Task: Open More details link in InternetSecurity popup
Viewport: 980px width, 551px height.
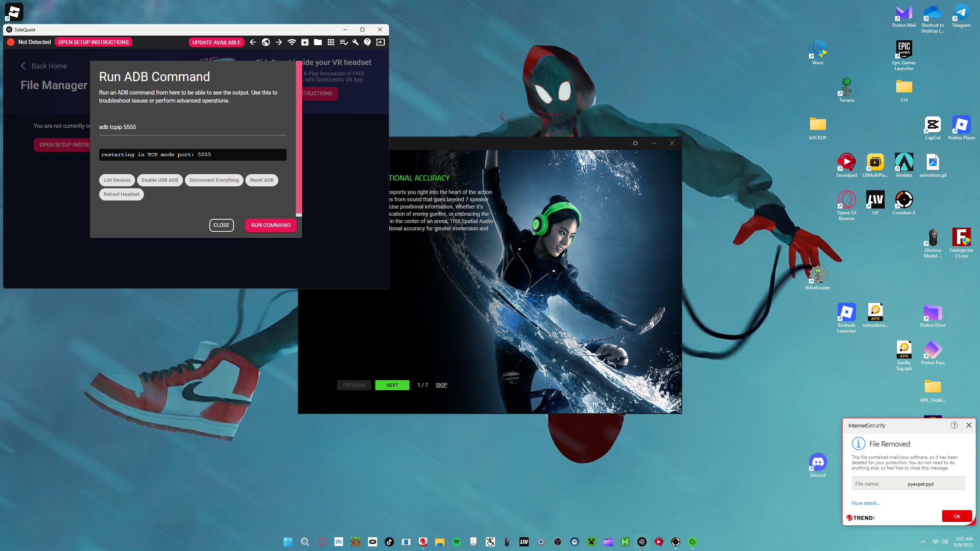Action: click(x=866, y=503)
